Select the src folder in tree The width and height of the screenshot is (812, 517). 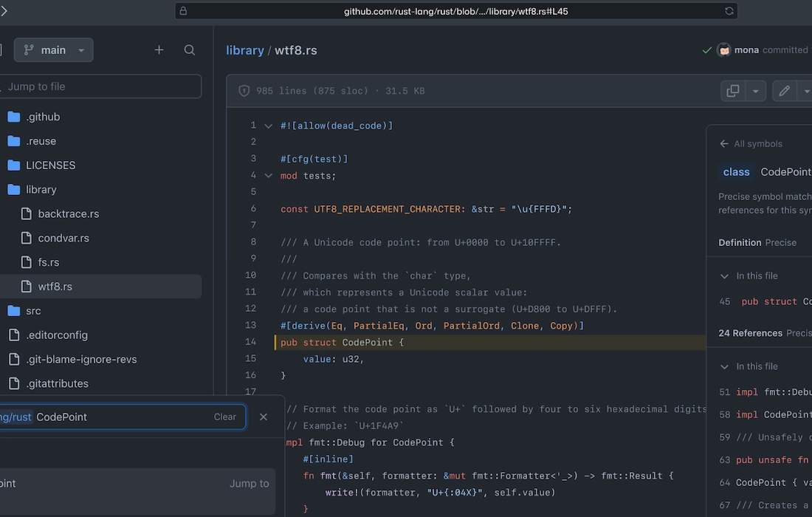33,311
